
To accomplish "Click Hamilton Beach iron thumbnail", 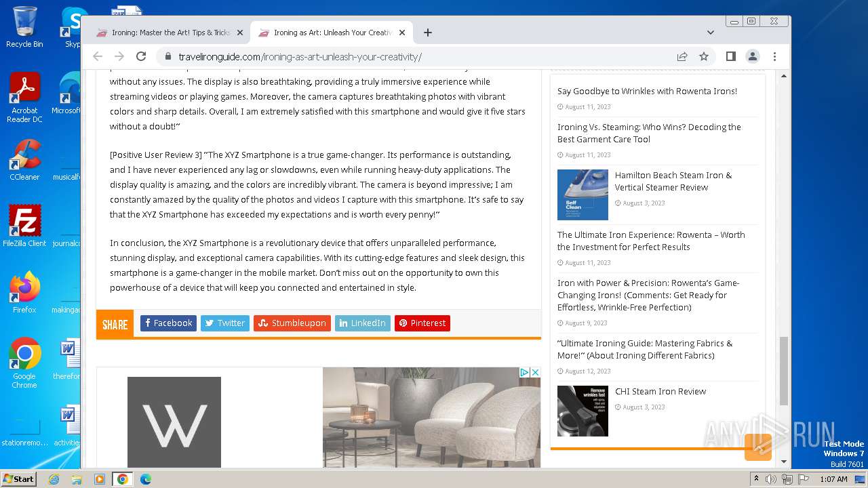I will tap(583, 195).
